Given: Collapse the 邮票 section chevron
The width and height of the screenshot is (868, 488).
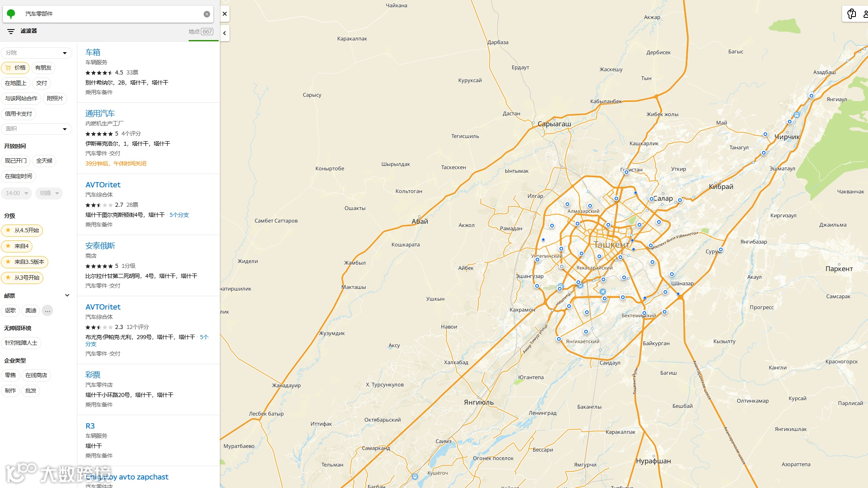Looking at the screenshot, I should point(67,295).
